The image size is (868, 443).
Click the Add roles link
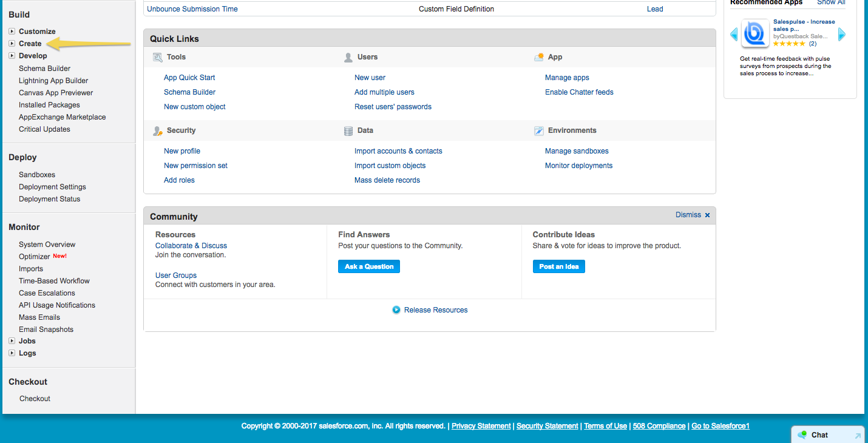tap(179, 180)
